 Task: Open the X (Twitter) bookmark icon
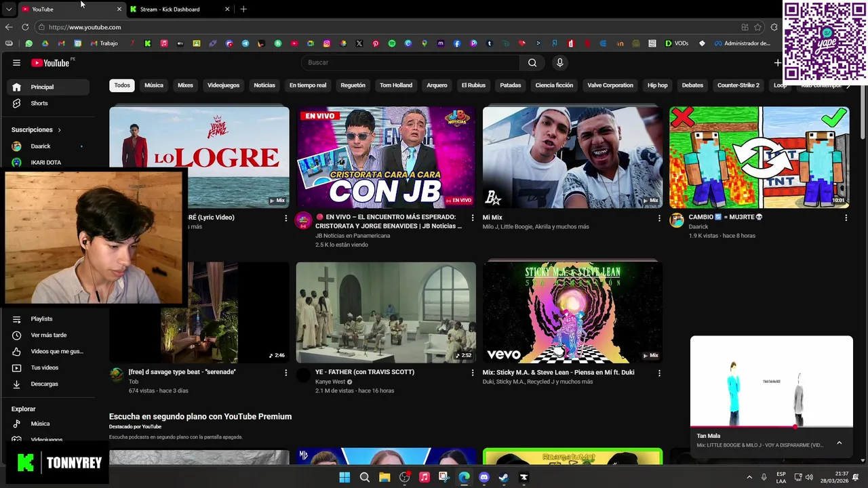359,43
